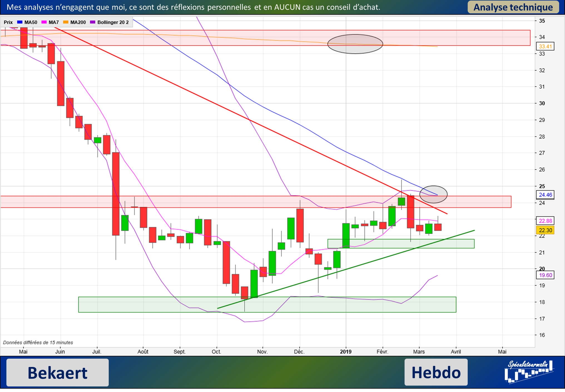Click the MA200 value tag 33.41
This screenshot has height=392, width=565.
[x=545, y=46]
